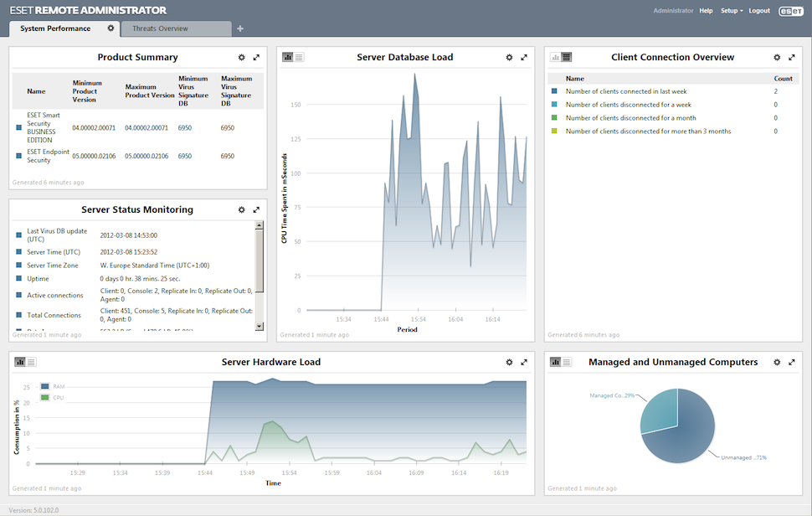
Task: Maximize the Server Hardware Load panel
Action: 524,363
